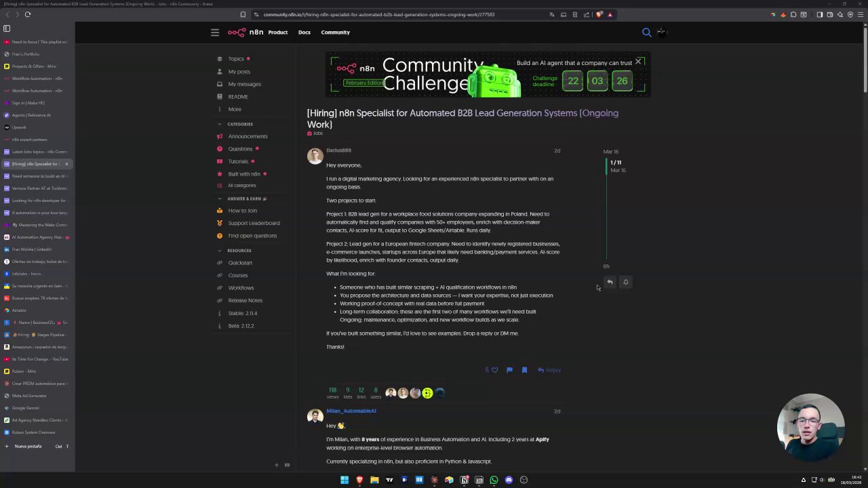Expand the 118 views topic stats
Image resolution: width=868 pixels, height=488 pixels.
click(332, 393)
